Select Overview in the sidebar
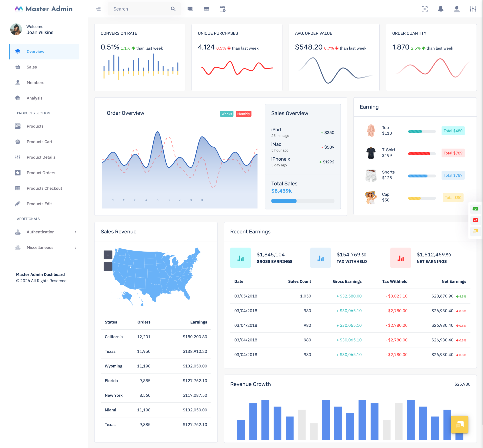The width and height of the screenshot is (483, 448). [44, 52]
